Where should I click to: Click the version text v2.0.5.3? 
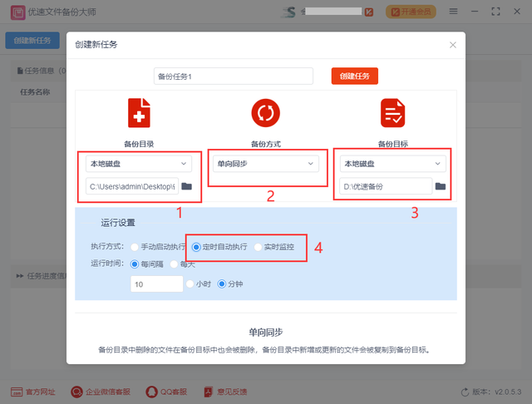[x=508, y=392]
